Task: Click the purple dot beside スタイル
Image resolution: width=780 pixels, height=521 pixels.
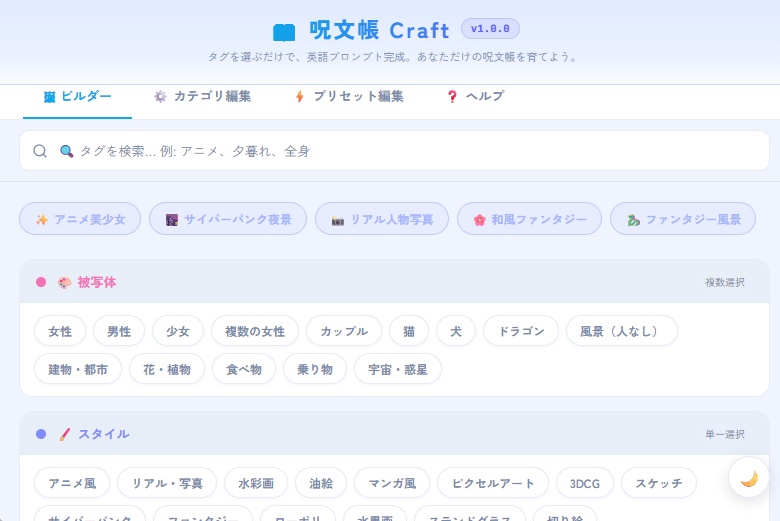Action: [41, 434]
